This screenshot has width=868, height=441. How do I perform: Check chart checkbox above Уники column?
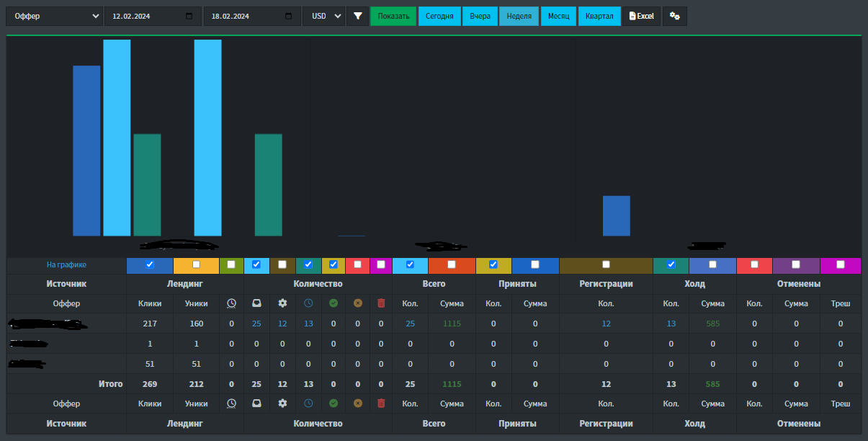[x=196, y=264]
